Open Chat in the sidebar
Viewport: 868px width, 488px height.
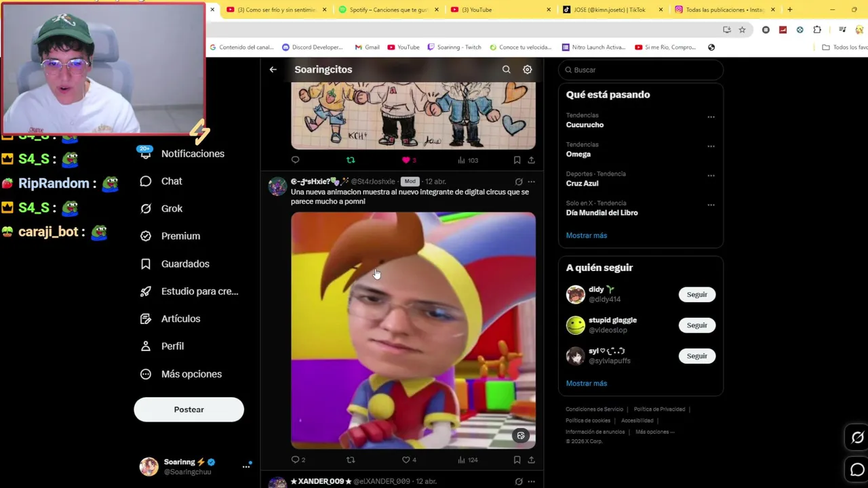[161, 181]
